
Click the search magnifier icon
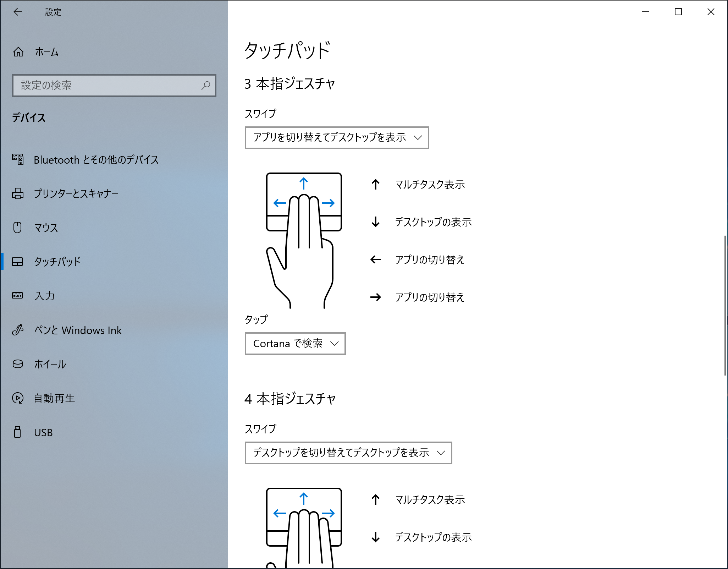(x=206, y=85)
